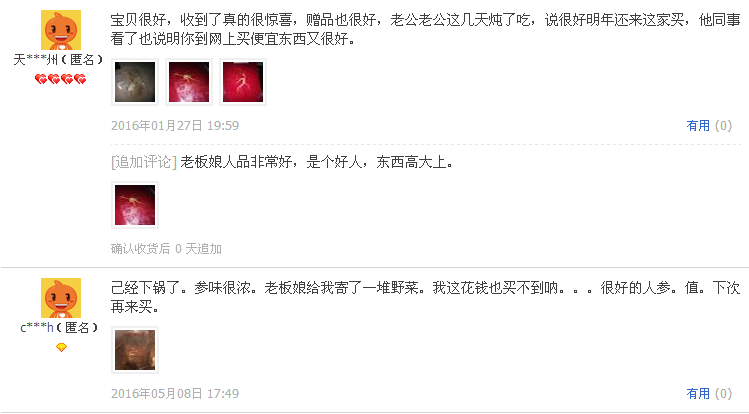Open the third photo in 天***州's review
Image resolution: width=749 pixels, height=414 pixels.
click(x=243, y=82)
